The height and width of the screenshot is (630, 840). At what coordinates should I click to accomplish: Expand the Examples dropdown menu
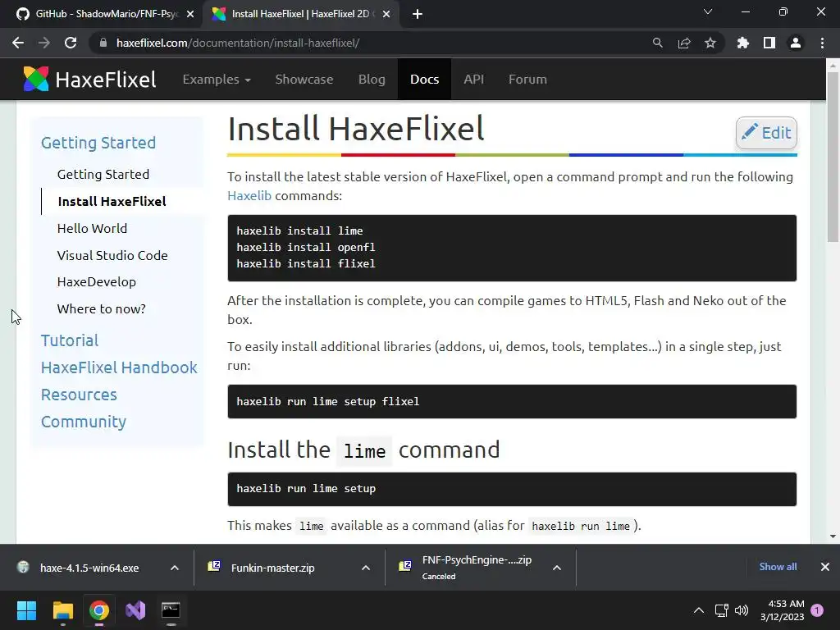[x=217, y=80]
